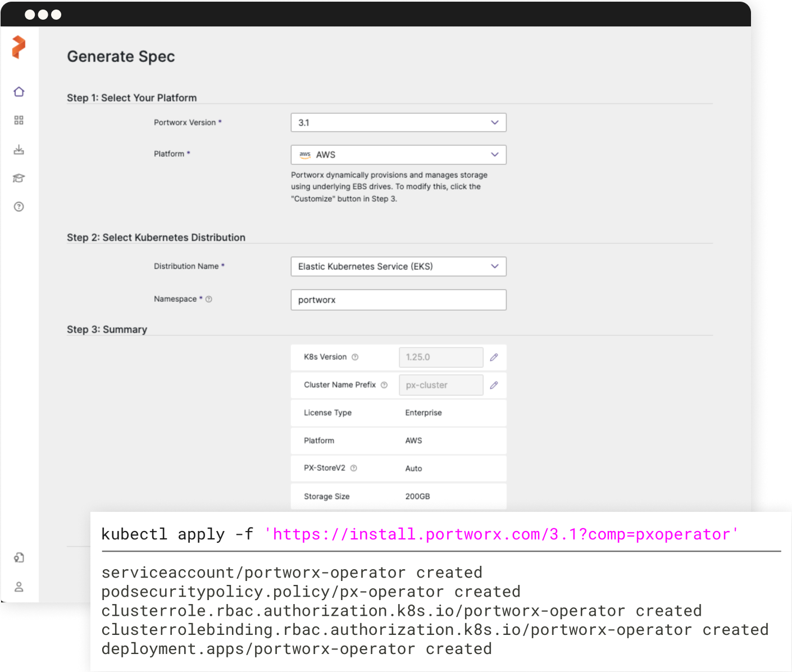Click the Distribution Name label
Screen dimensions: 792x672
coord(186,266)
